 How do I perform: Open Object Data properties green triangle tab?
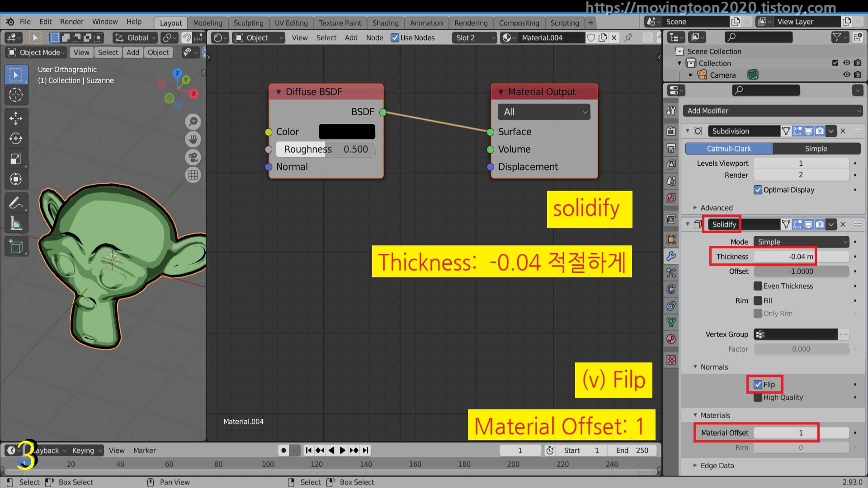coord(671,322)
